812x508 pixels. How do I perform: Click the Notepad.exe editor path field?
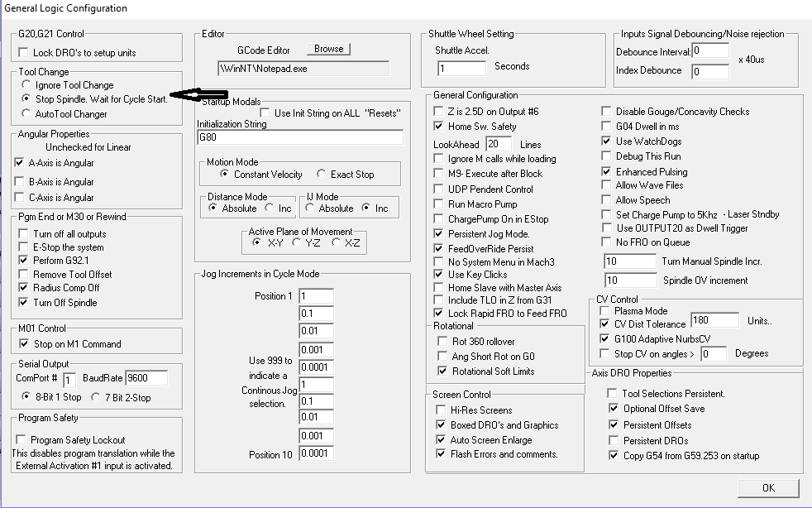point(303,69)
